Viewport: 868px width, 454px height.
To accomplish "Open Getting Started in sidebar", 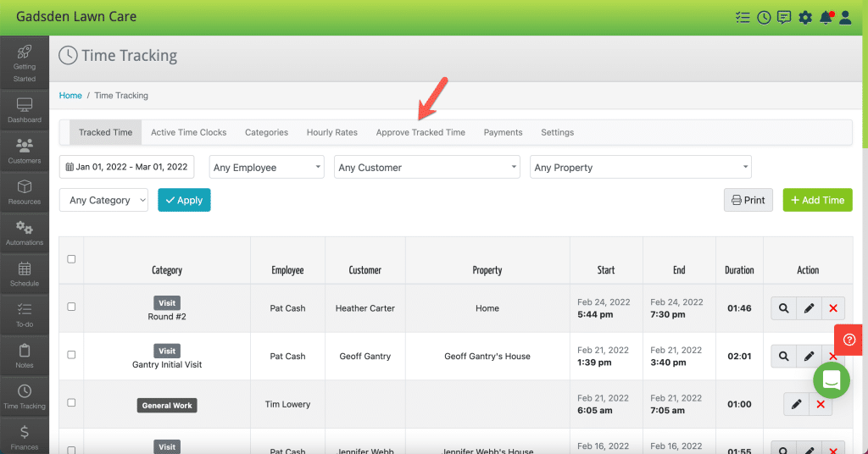I will tap(25, 63).
